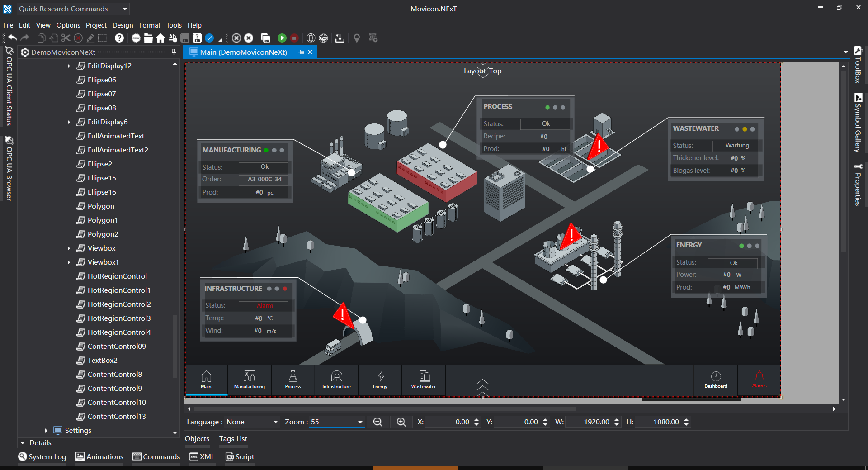Open the Tools menu

[x=174, y=25]
